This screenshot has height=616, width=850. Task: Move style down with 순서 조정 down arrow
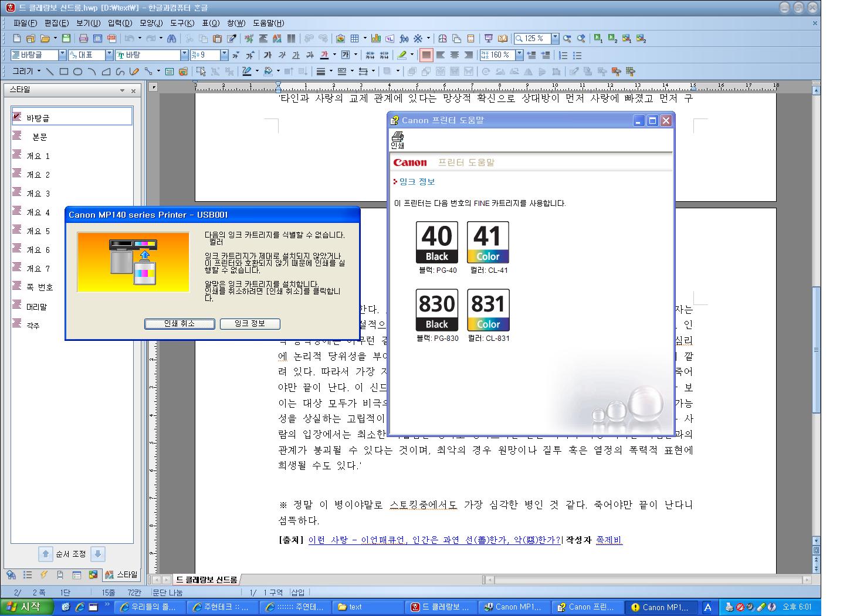pos(98,554)
